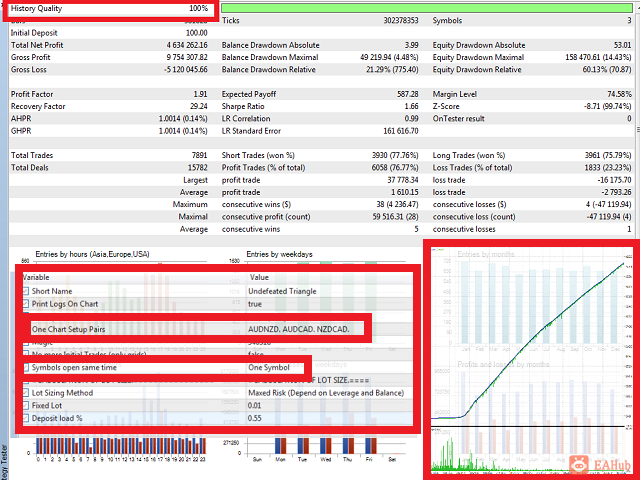640x480 pixels.
Task: Select the Z-Score value -8.71 (99.74%)
Action: (x=608, y=106)
